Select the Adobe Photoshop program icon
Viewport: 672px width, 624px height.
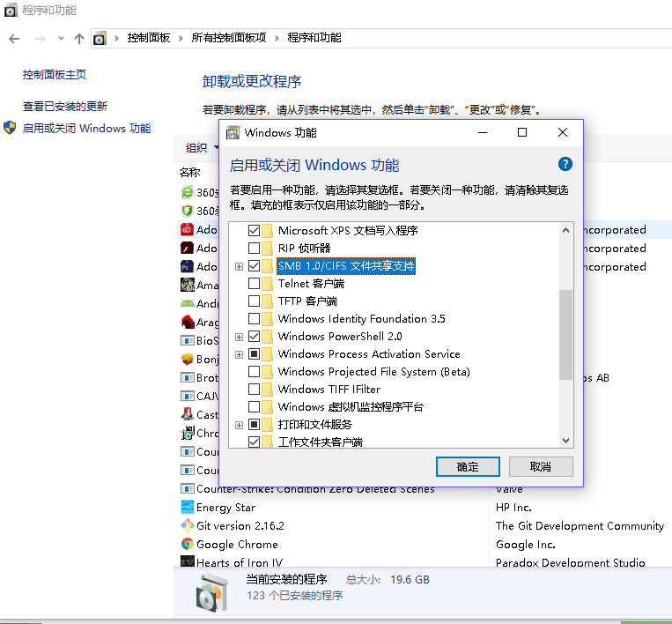pyautogui.click(x=188, y=266)
